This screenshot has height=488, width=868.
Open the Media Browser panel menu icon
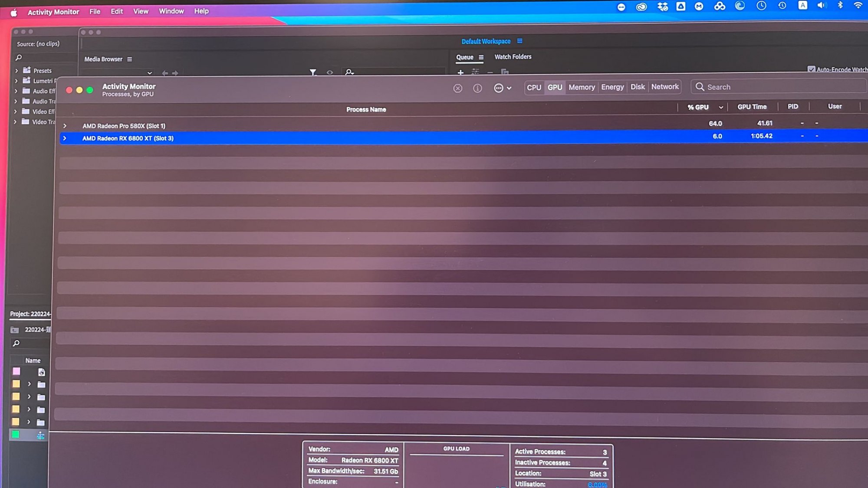tap(129, 59)
